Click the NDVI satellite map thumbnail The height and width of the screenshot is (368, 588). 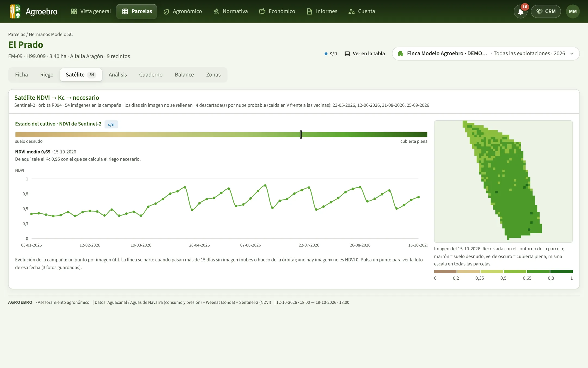[503, 181]
